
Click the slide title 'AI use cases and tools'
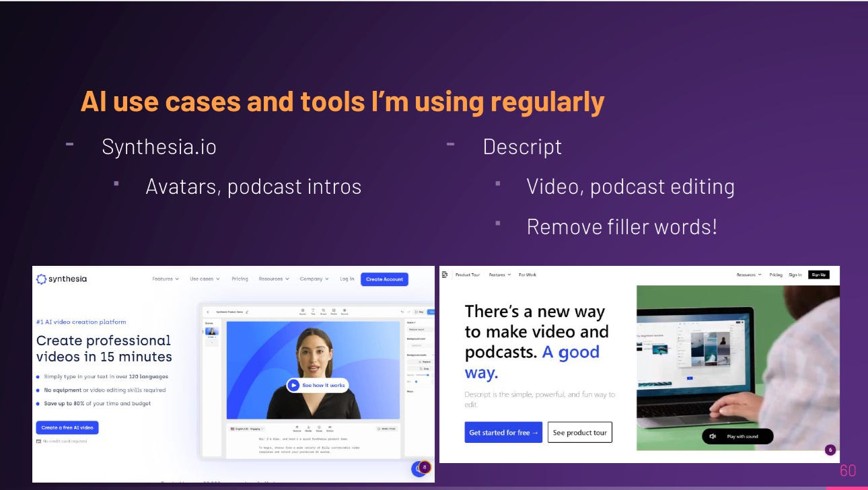342,101
